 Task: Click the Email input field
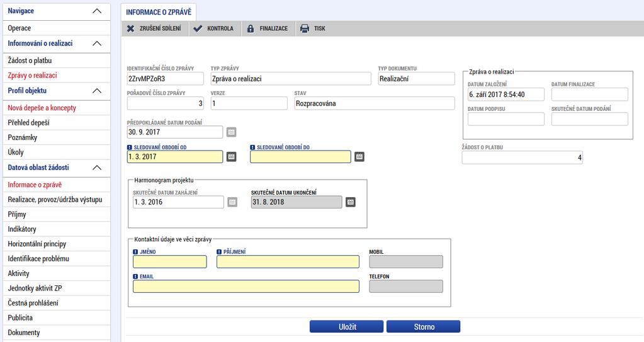point(246,286)
